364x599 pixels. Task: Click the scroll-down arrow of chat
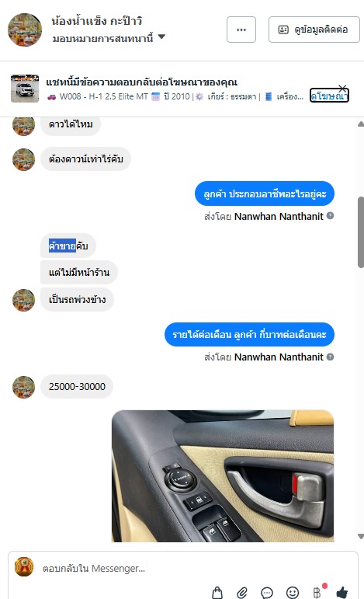pyautogui.click(x=361, y=536)
